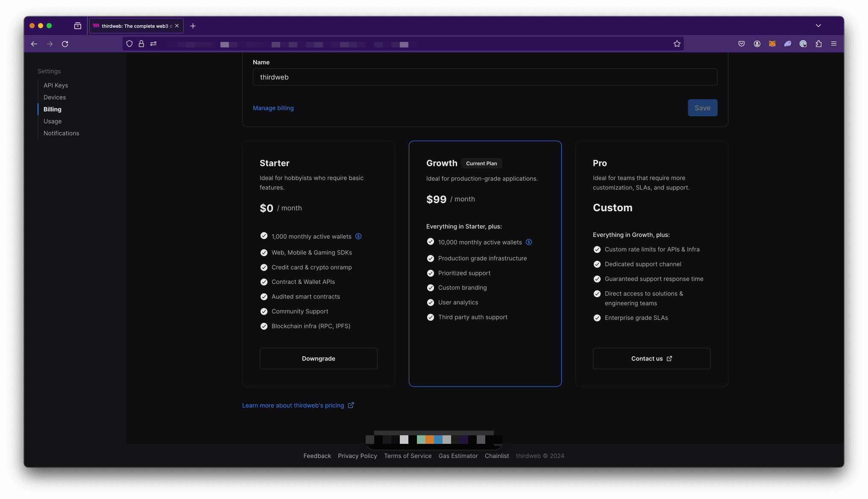Screen dimensions: 868x499
Task: Select API Keys in the Settings sidebar
Action: click(56, 85)
